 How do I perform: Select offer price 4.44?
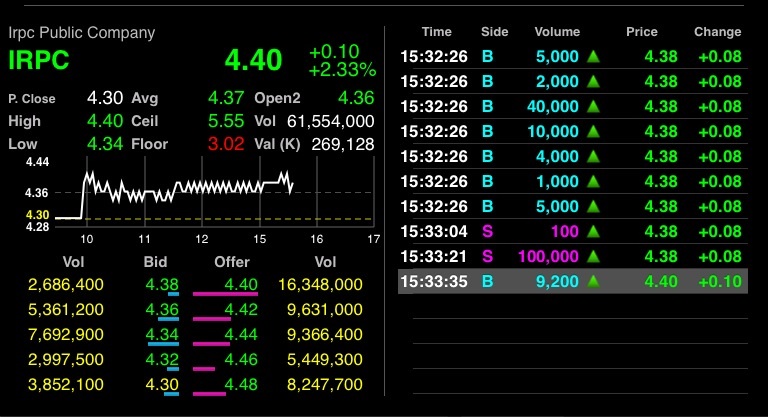pos(241,335)
